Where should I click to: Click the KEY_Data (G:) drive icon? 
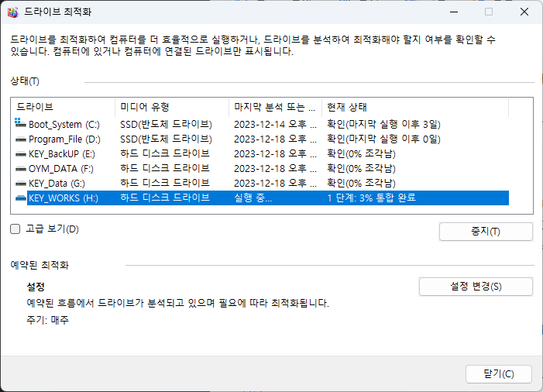point(21,184)
